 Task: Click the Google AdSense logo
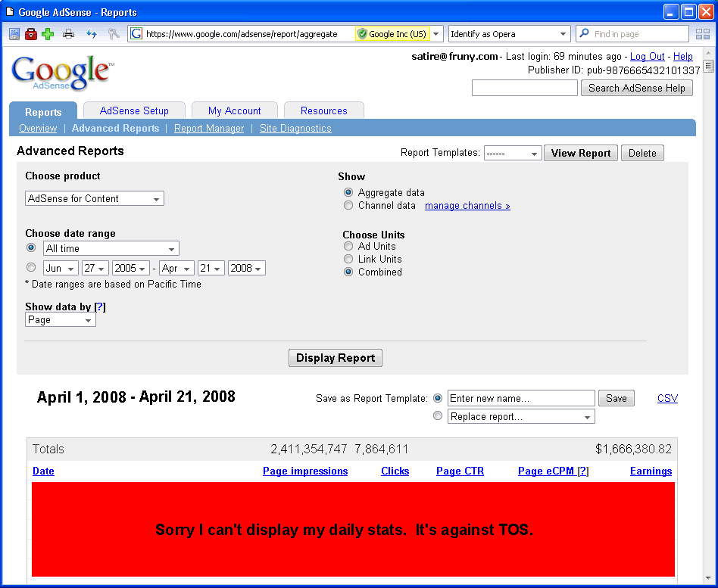pos(62,73)
